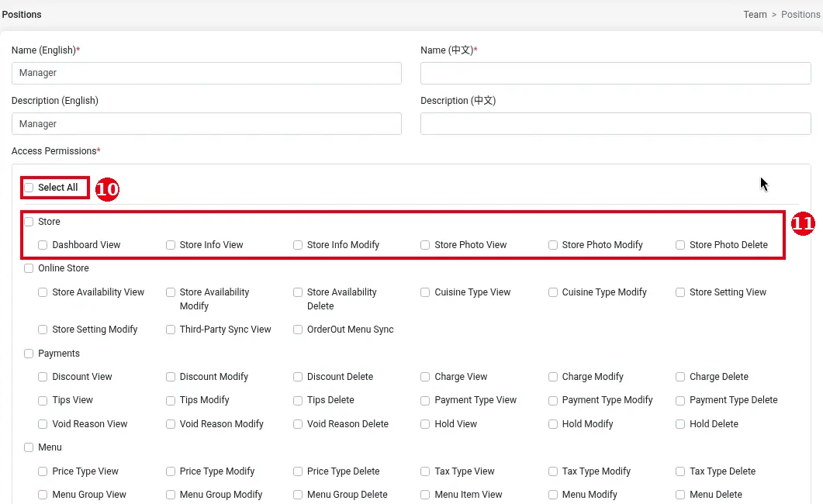Enable Menu Item View permission
The height and width of the screenshot is (504, 823).
pyautogui.click(x=425, y=495)
